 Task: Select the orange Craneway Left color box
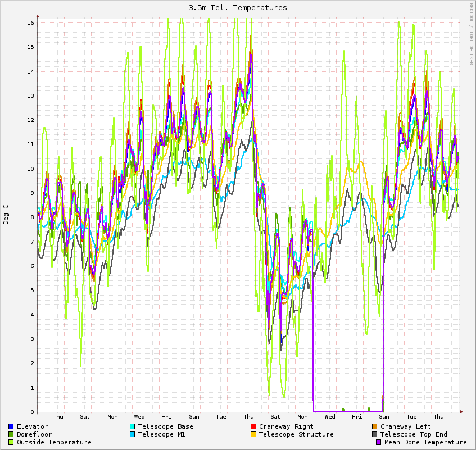point(374,426)
